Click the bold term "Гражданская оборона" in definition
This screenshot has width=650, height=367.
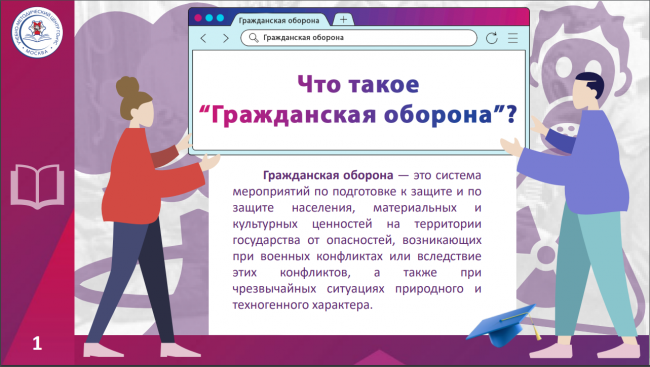click(x=328, y=175)
